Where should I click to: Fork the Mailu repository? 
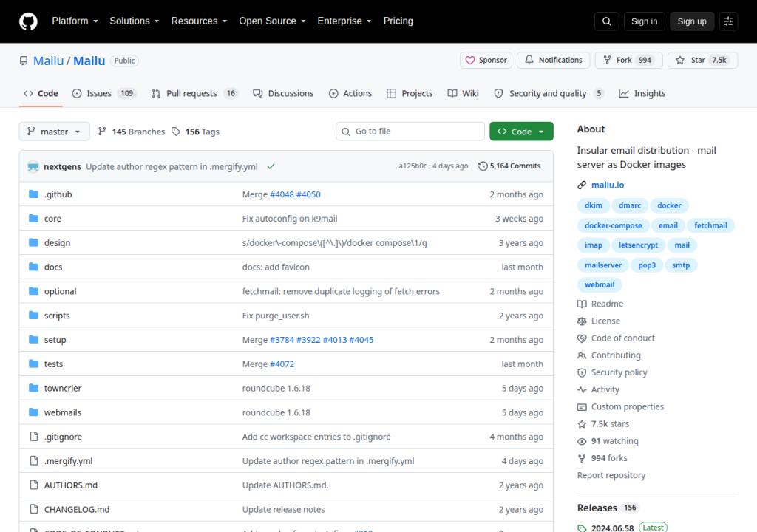point(628,61)
